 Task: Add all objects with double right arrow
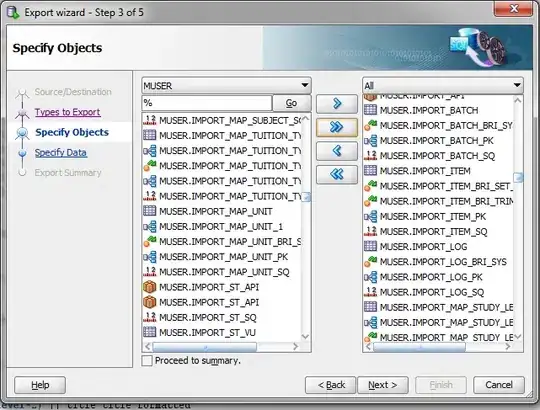[337, 127]
